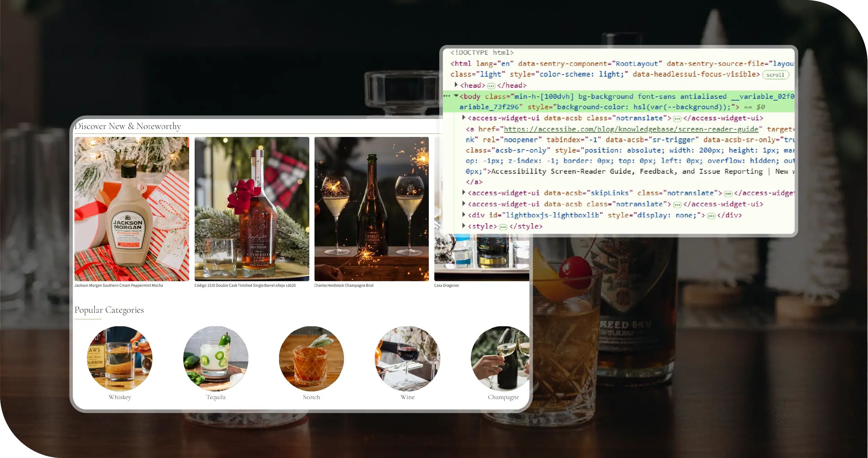Open Jackson Morgan Peppermint Mocha product image
Viewport: 868px width, 458px height.
point(132,209)
